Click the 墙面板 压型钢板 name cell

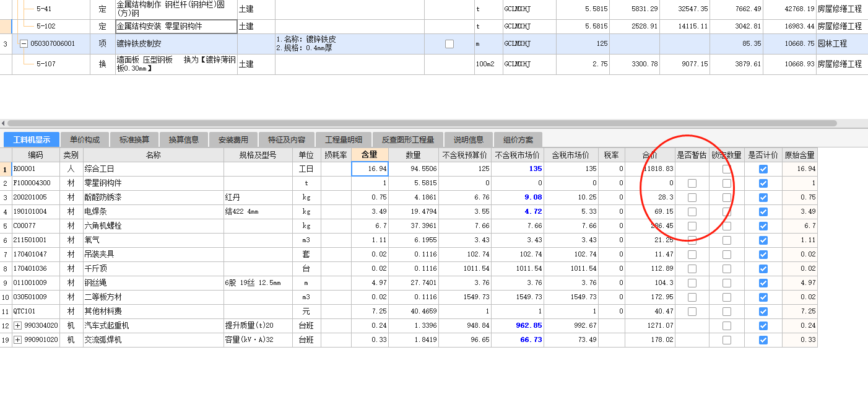pyautogui.click(x=176, y=64)
